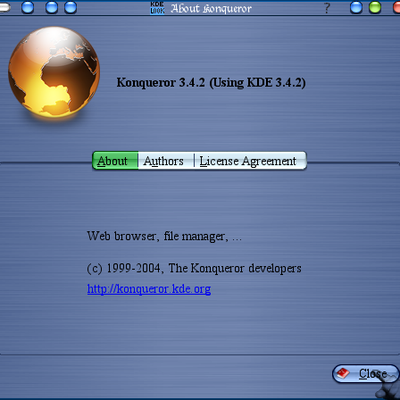This screenshot has width=400, height=400.
Task: Open the konqueror.kde.org link
Action: (149, 289)
